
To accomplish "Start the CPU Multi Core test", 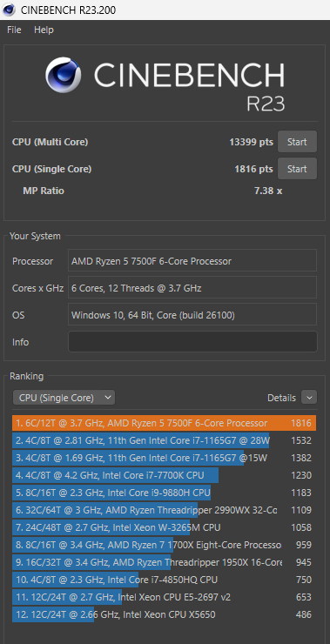I will pyautogui.click(x=297, y=142).
